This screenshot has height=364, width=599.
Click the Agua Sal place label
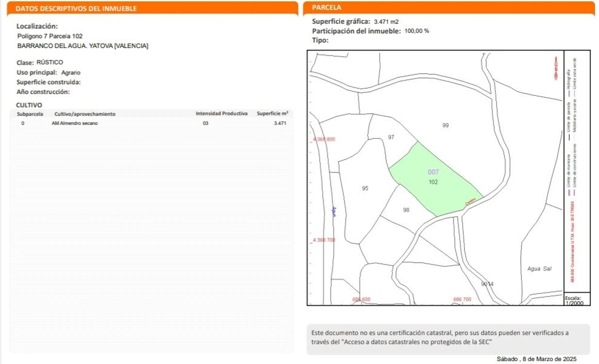coord(539,269)
